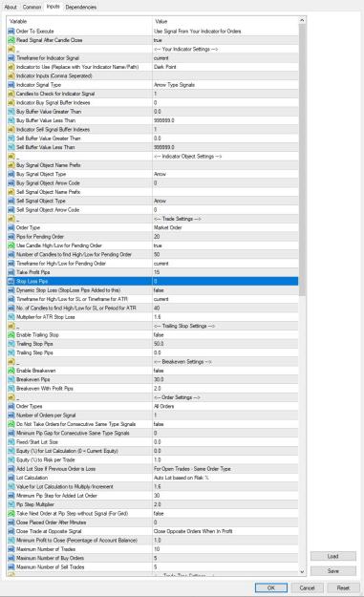Click the string icon for Indicator to Use
Image resolution: width=364 pixels, height=597 pixels.
(11, 67)
